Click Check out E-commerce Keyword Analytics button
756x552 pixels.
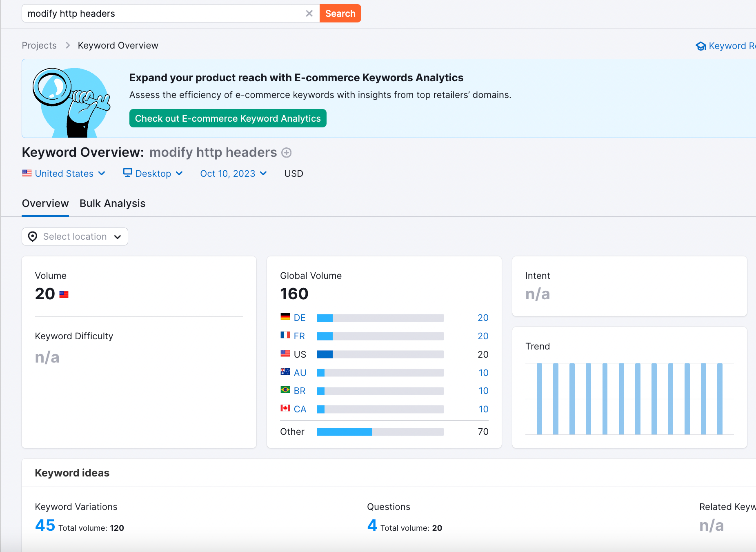click(x=228, y=118)
